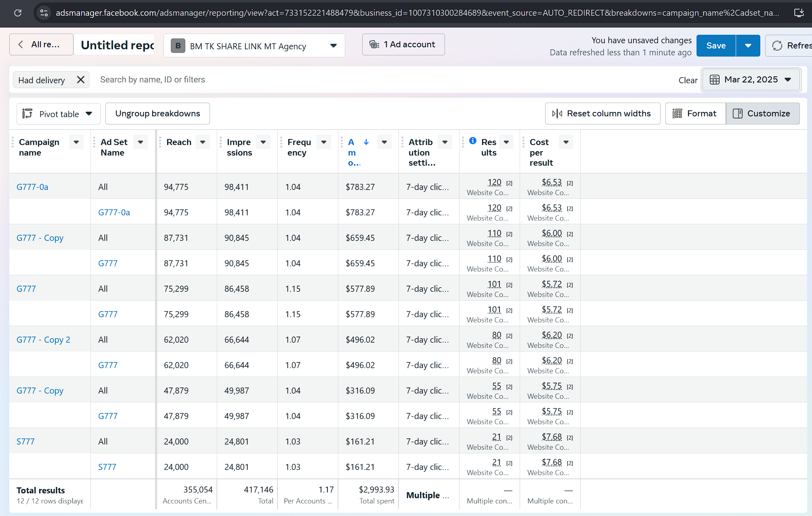Open the Mar 22, 2025 date picker
This screenshot has width=812, height=516.
(x=751, y=80)
